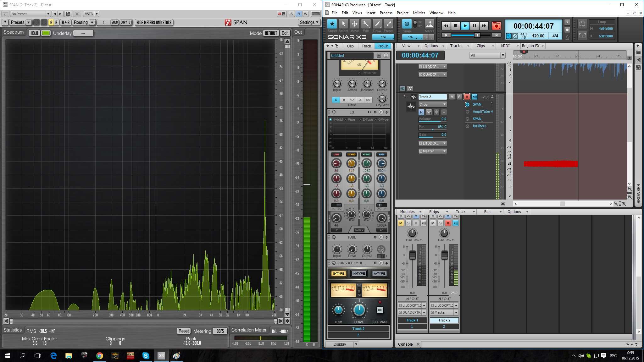Click the Stop transport button
Image resolution: width=644 pixels, height=362 pixels.
tap(455, 26)
